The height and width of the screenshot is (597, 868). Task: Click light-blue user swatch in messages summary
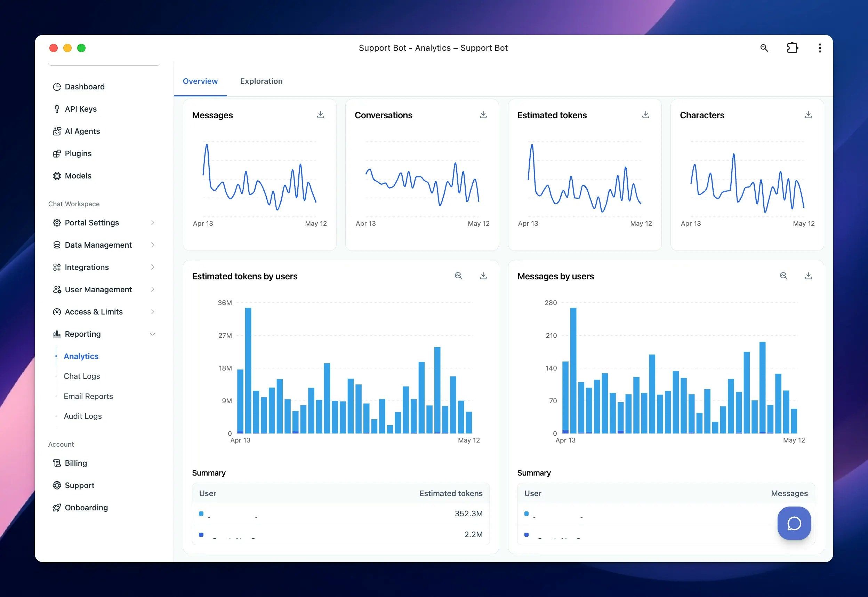tap(527, 514)
